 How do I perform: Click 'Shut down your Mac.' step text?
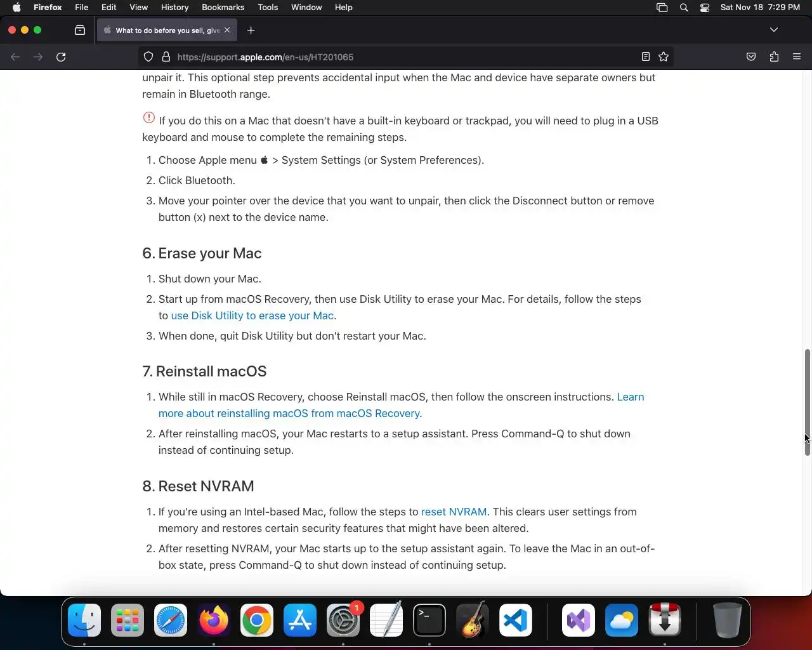tap(209, 279)
